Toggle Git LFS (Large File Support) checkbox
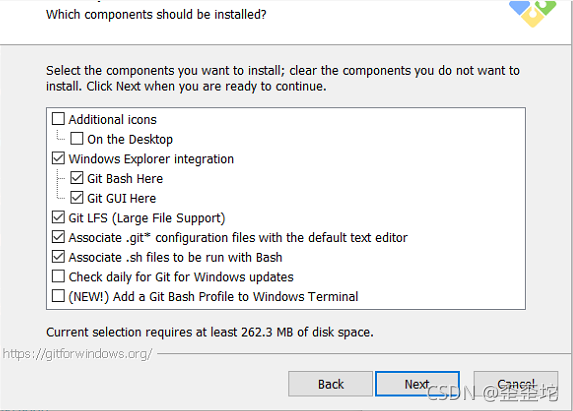The width and height of the screenshot is (573, 411). (x=58, y=217)
